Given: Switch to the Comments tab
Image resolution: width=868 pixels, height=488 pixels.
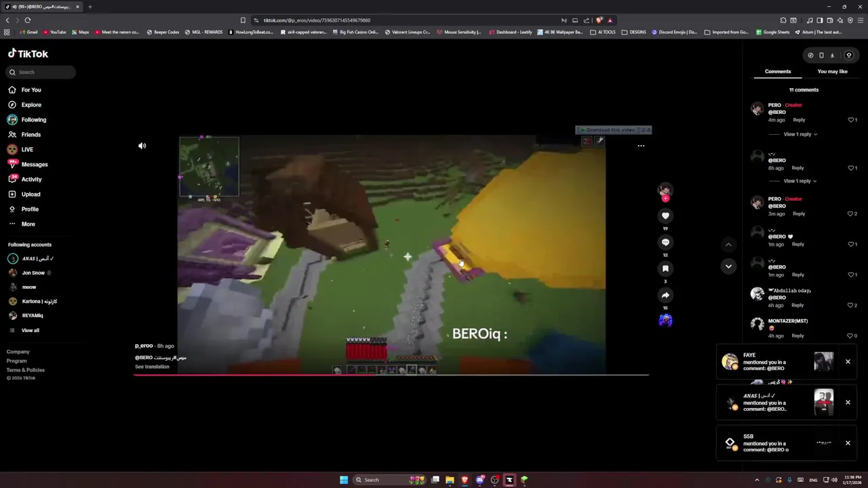Looking at the screenshot, I should pos(778,71).
